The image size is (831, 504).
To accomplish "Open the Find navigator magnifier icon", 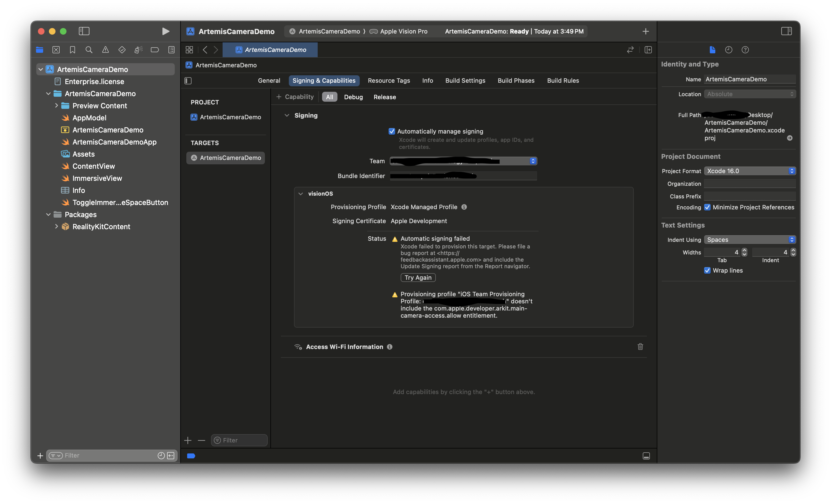I will (89, 50).
